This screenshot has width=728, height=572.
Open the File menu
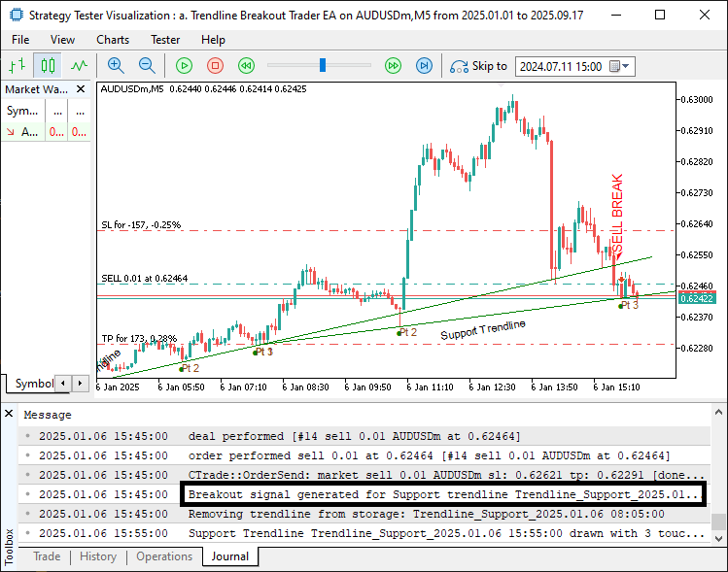[20, 40]
